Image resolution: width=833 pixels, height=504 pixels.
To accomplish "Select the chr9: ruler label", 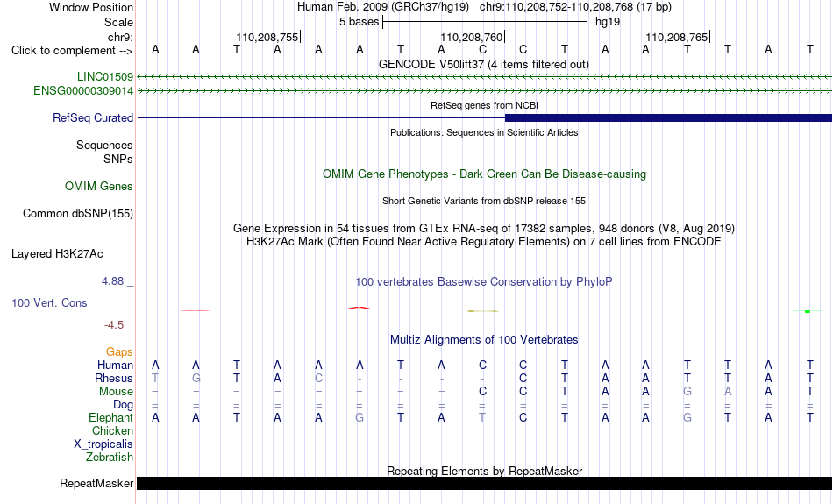I will coord(121,37).
